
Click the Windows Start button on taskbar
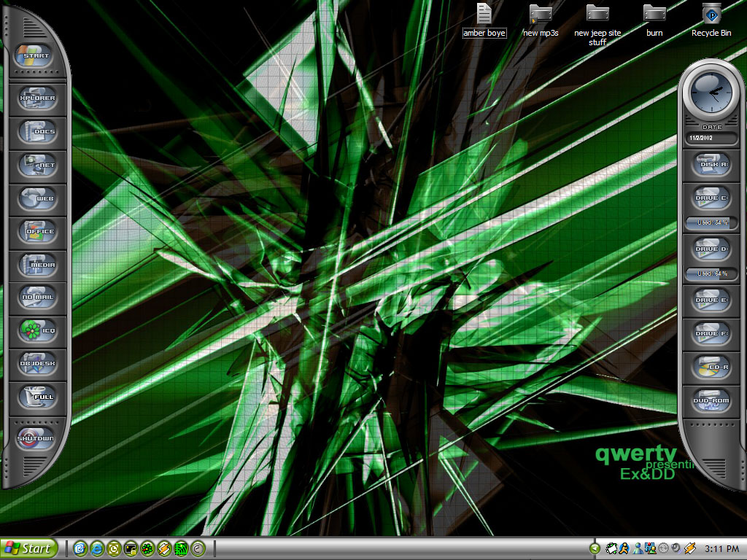(x=29, y=548)
